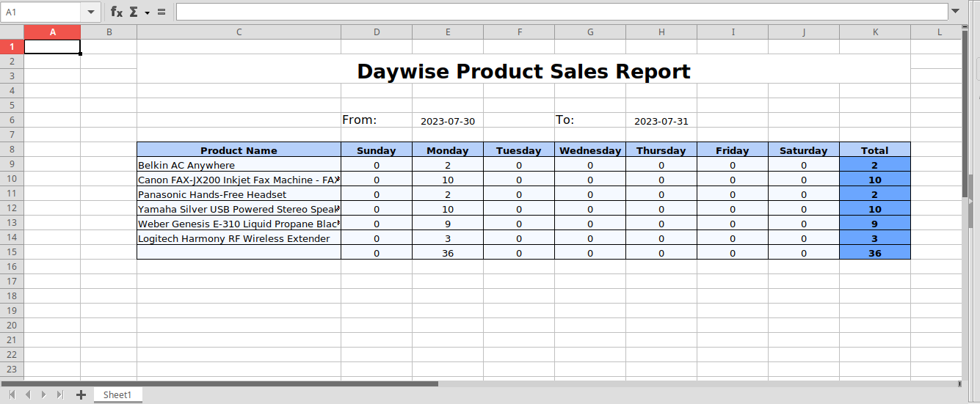Go to the previous sheet arrow
Viewport: 980px width, 404px height.
click(x=28, y=394)
